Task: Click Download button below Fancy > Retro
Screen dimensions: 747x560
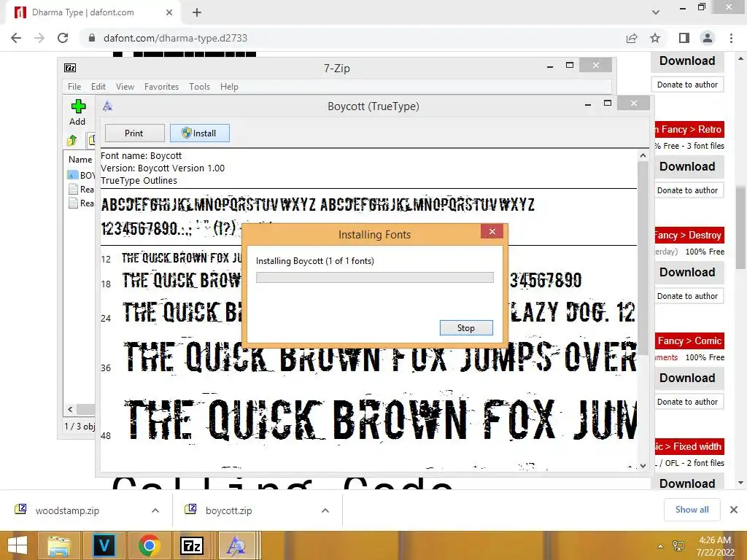Action: pos(687,167)
